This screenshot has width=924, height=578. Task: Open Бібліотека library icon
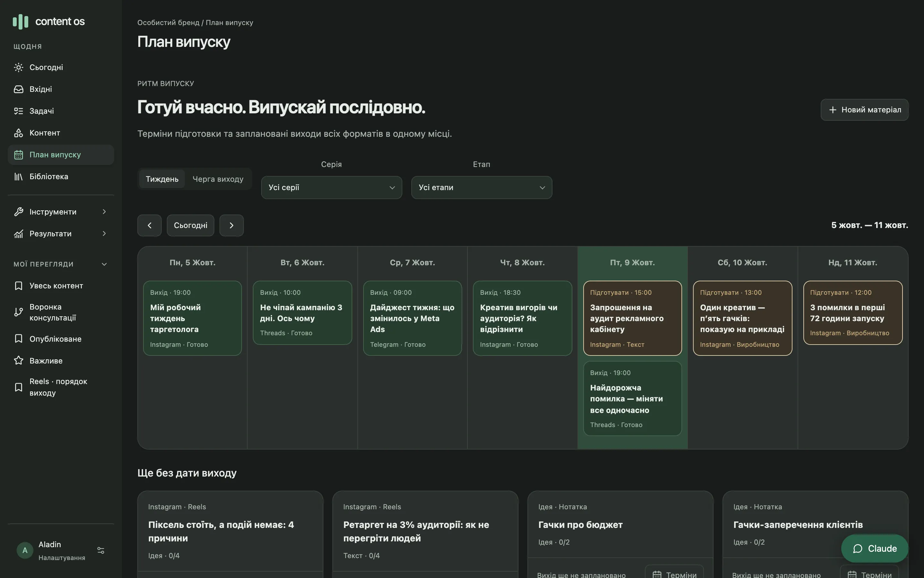[x=18, y=177]
